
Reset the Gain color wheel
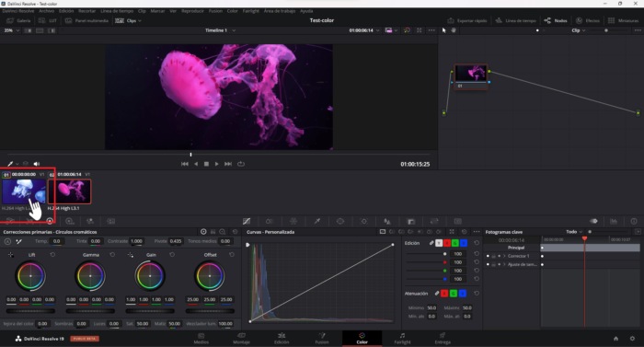172,255
